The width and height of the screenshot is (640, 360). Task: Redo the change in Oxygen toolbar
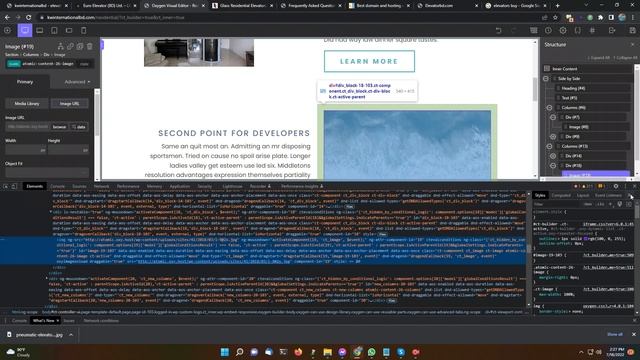coord(513,31)
